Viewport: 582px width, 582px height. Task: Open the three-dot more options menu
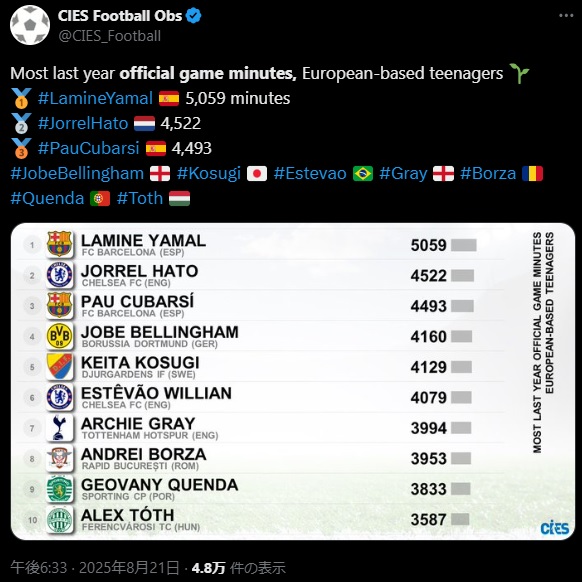click(566, 16)
